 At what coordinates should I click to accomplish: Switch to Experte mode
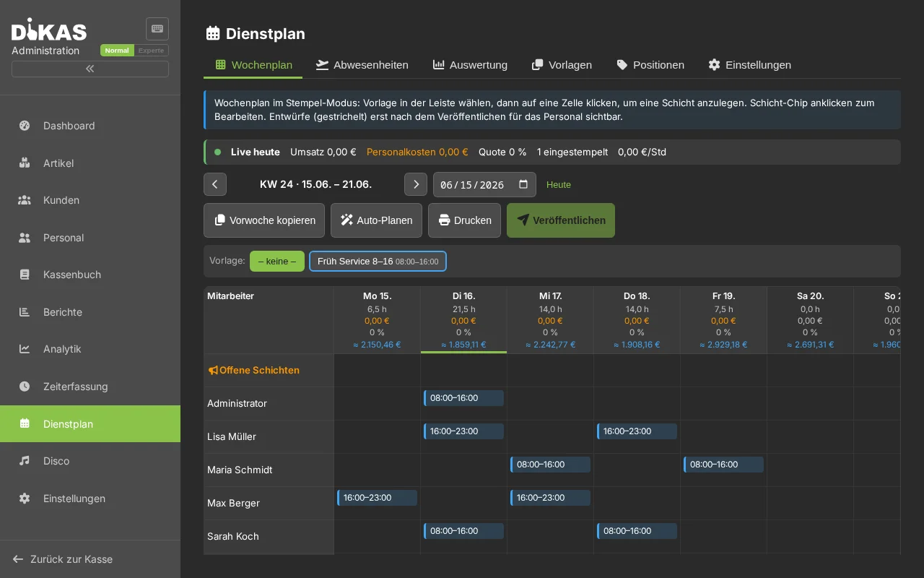(151, 51)
